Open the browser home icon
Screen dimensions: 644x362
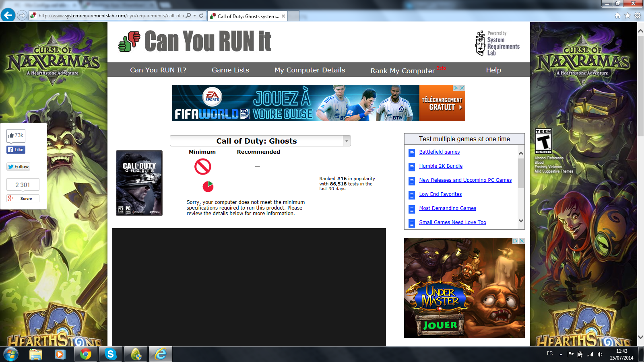click(x=618, y=16)
